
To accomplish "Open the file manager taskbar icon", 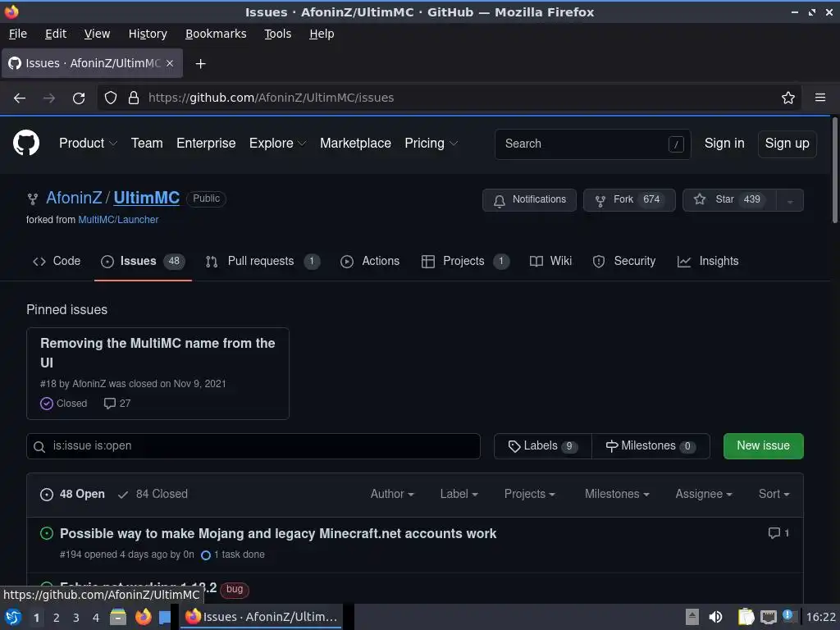I will coord(118,617).
